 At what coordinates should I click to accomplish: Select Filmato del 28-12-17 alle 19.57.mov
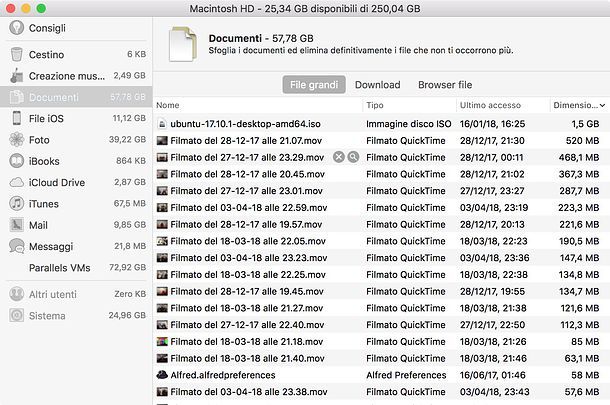pos(381,224)
